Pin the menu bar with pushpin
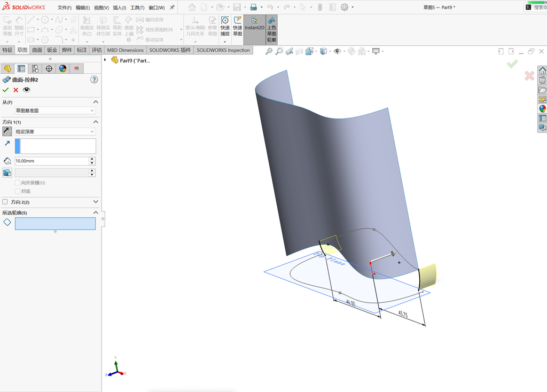Image resolution: width=547 pixels, height=392 pixels. pyautogui.click(x=172, y=7)
